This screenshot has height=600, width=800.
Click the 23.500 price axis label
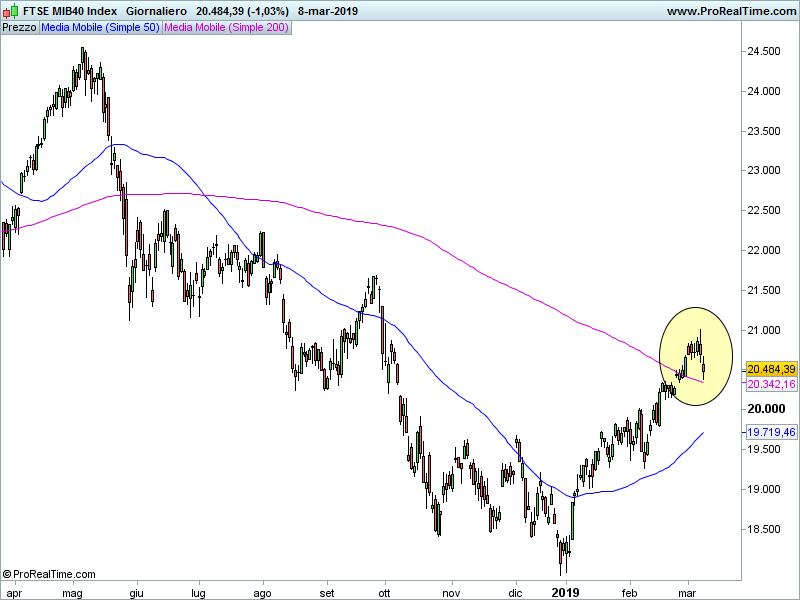764,131
